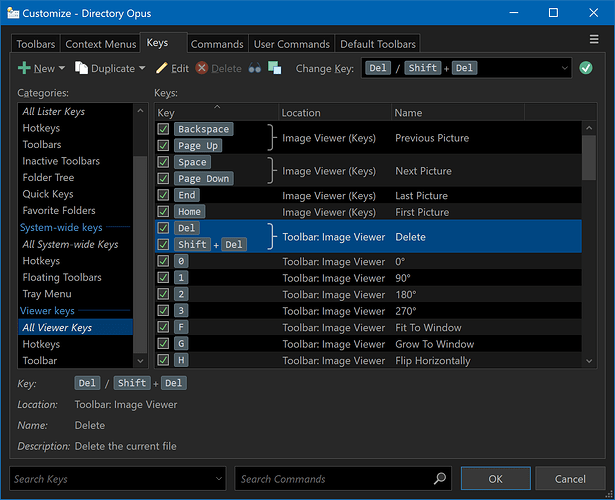Select the Favorite Folders category
This screenshot has width=615, height=500.
[75, 210]
